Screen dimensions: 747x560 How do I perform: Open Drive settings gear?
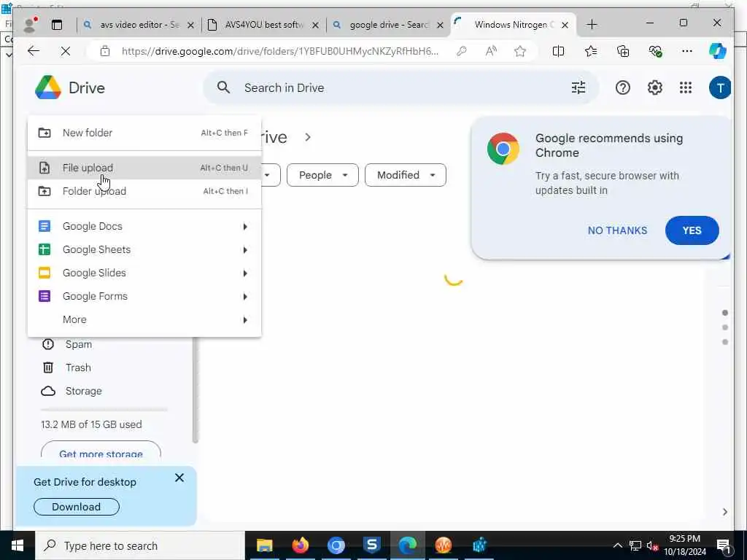point(654,87)
